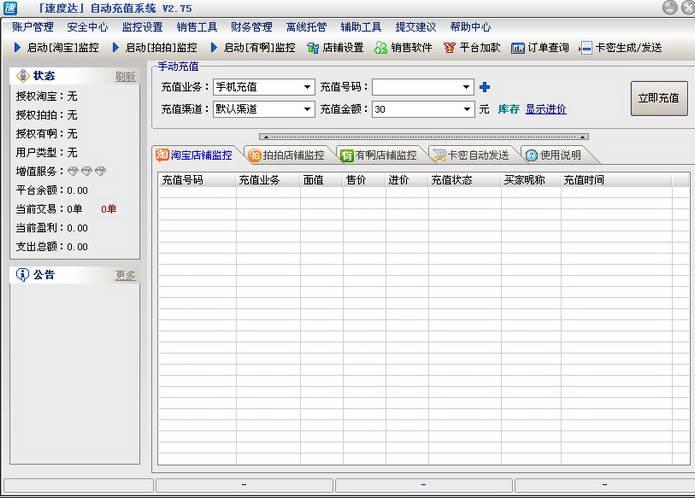The height and width of the screenshot is (498, 695).
Task: Open 订单查询 order query
Action: (540, 47)
